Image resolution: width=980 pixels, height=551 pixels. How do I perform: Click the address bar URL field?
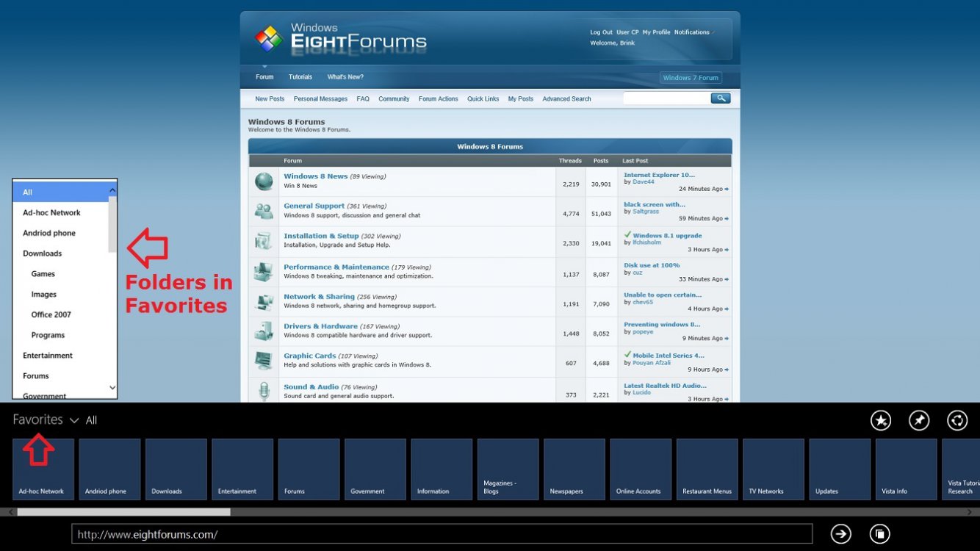pos(441,534)
